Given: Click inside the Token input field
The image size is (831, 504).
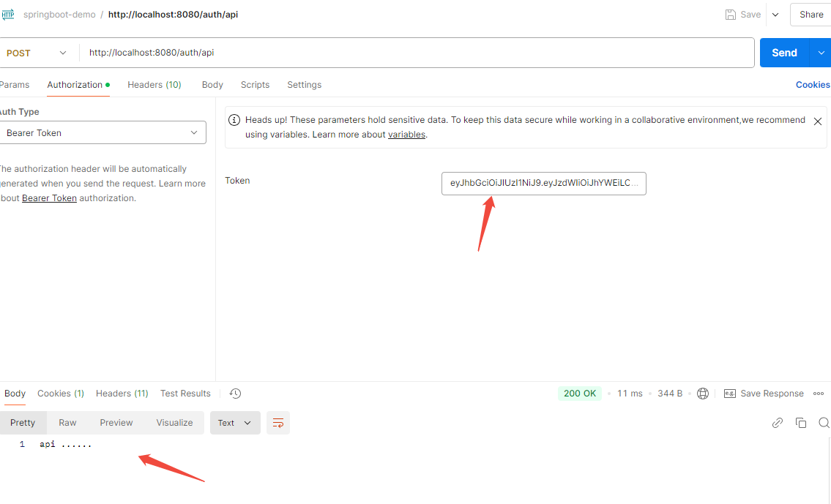Looking at the screenshot, I should pos(544,184).
